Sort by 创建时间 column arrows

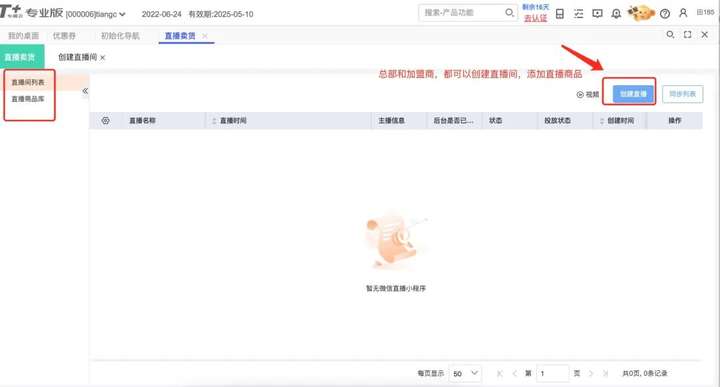pyautogui.click(x=602, y=121)
